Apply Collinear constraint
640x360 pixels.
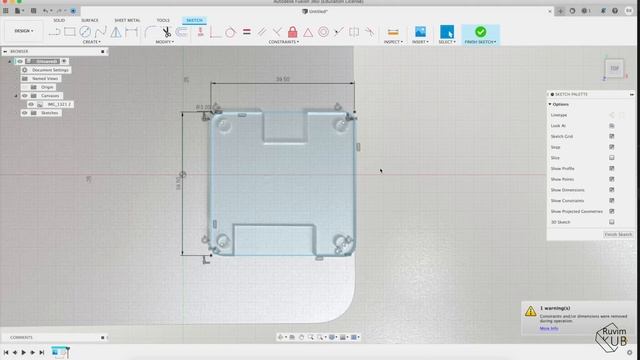(x=338, y=32)
